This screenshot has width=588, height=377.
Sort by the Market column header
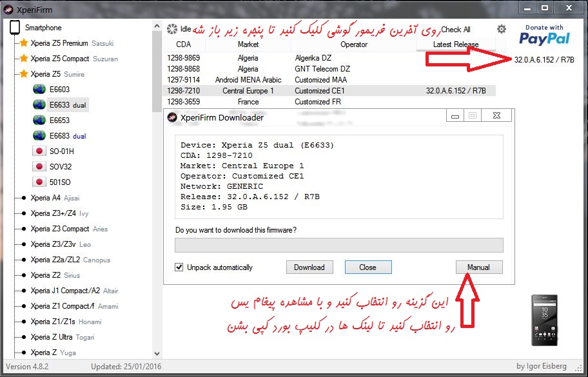pyautogui.click(x=248, y=44)
